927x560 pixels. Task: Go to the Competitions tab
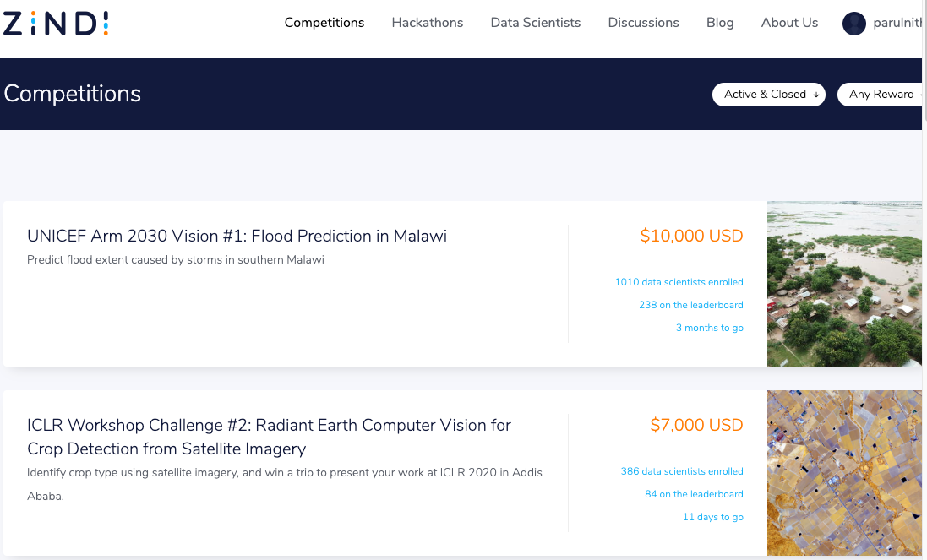(324, 23)
